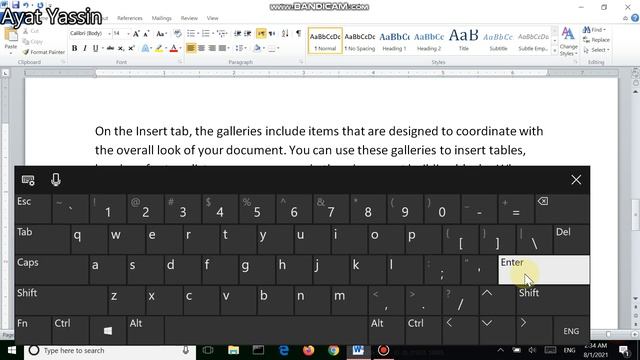Set left-to-right text direction

click(261, 33)
